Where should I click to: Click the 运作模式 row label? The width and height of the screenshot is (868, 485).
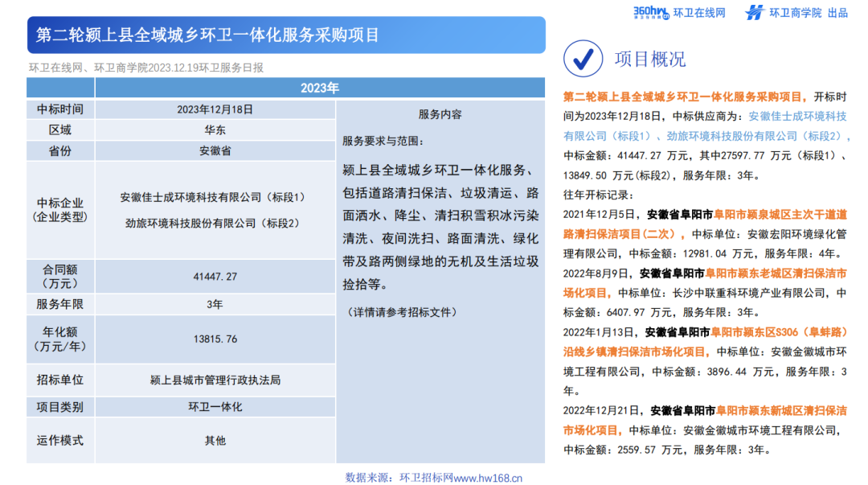pos(60,441)
